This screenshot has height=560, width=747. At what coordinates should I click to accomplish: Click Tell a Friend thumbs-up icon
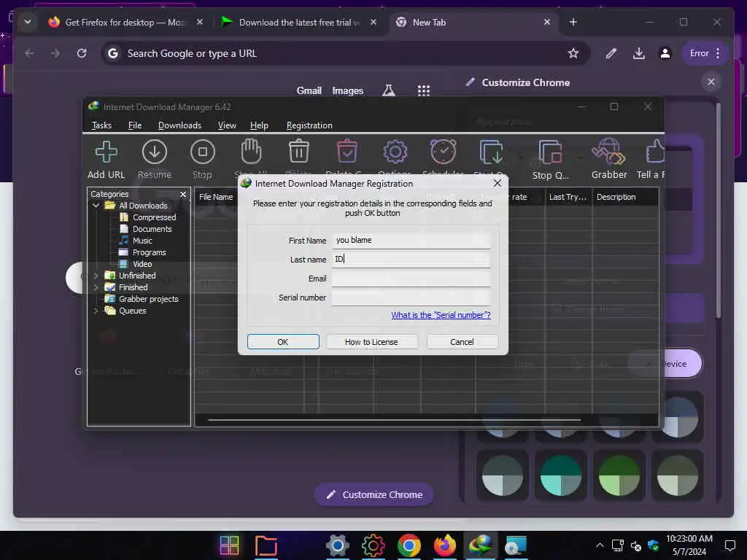pyautogui.click(x=654, y=152)
